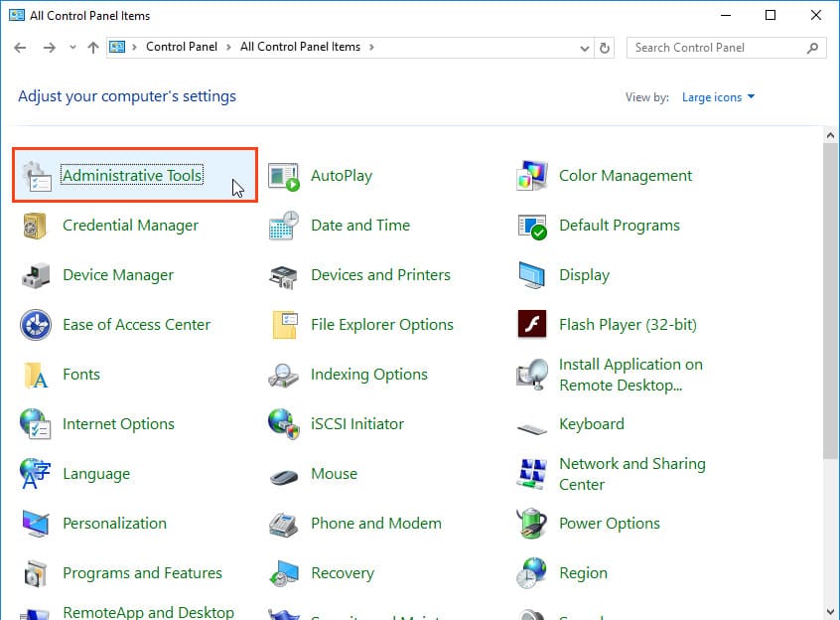Screen dimensions: 840x620
Task: Expand the recent locations arrow
Action: tap(72, 48)
